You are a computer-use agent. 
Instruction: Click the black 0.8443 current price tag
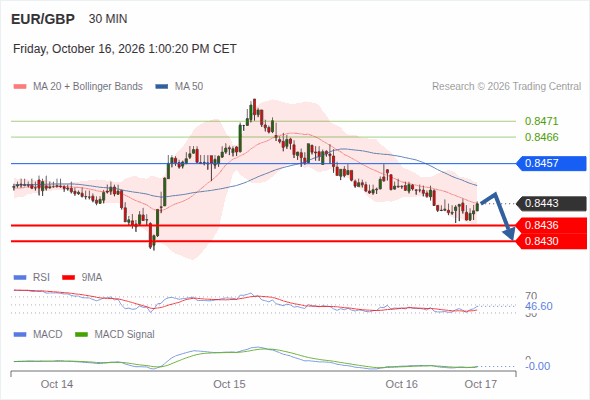coord(551,203)
